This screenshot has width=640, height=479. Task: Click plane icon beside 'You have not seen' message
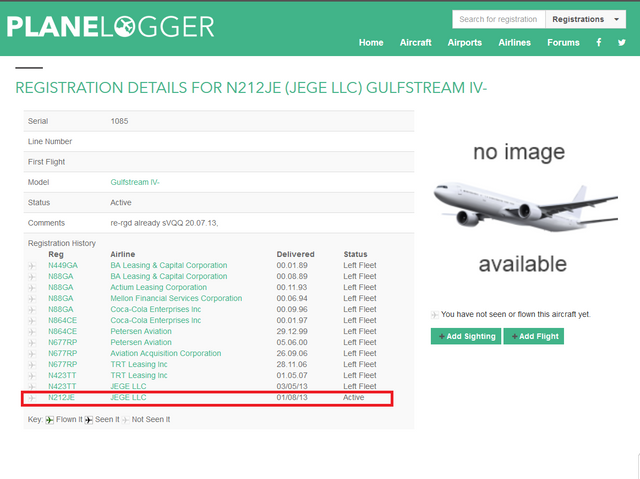[x=435, y=315]
